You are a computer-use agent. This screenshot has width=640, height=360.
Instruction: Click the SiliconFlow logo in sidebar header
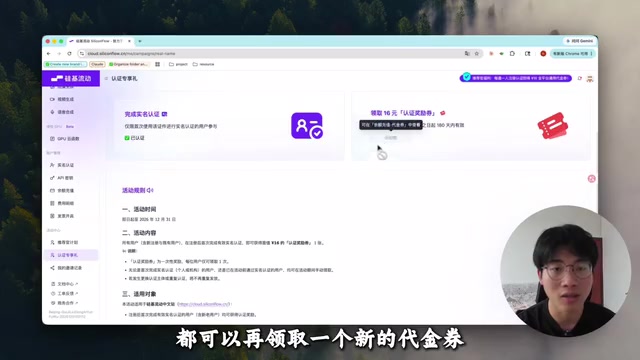pyautogui.click(x=71, y=78)
